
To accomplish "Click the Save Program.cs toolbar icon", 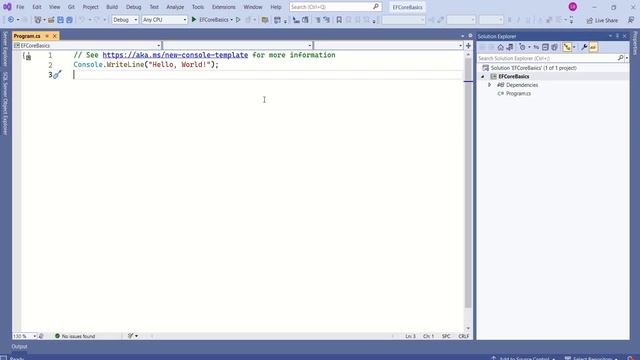I will [x=60, y=20].
